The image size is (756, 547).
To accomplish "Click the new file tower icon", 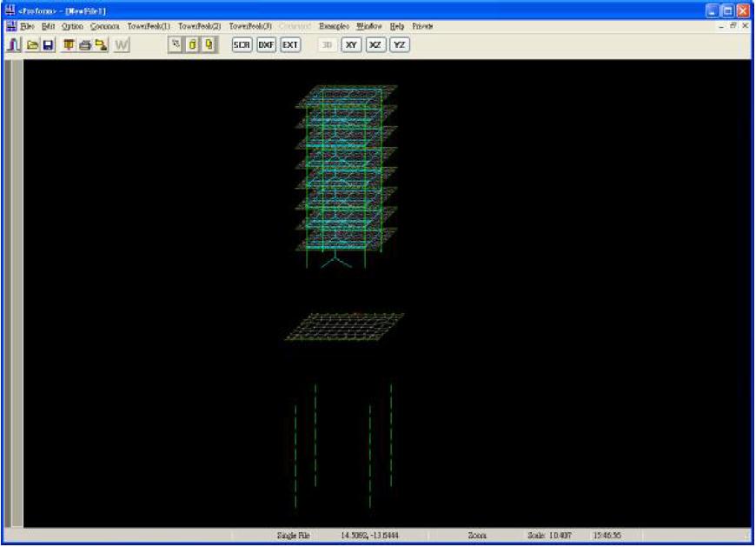I will [14, 44].
